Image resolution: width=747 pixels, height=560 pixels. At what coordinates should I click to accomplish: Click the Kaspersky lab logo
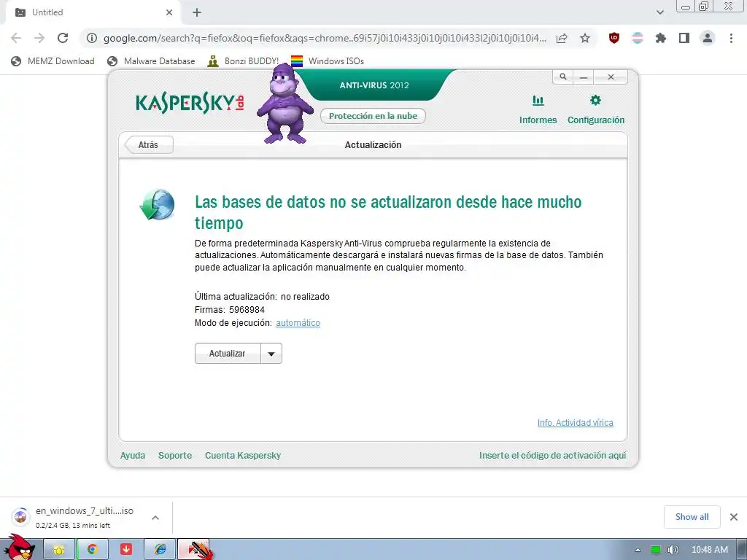tap(190, 103)
